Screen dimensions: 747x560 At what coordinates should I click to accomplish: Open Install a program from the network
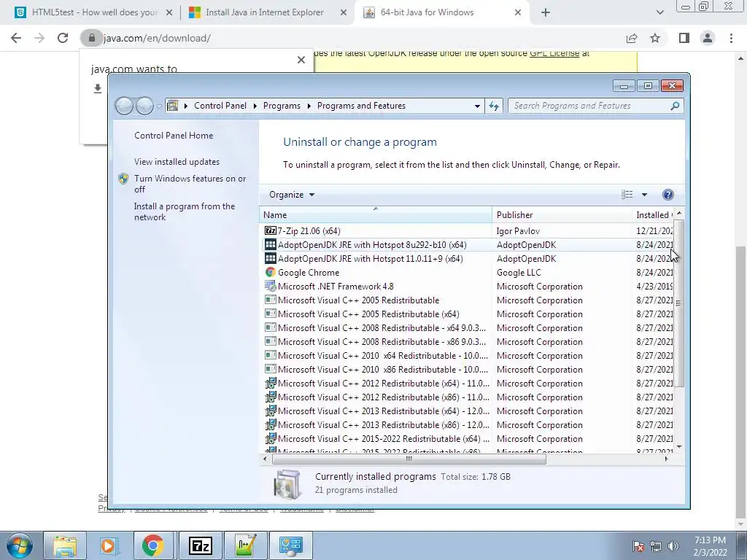[185, 211]
